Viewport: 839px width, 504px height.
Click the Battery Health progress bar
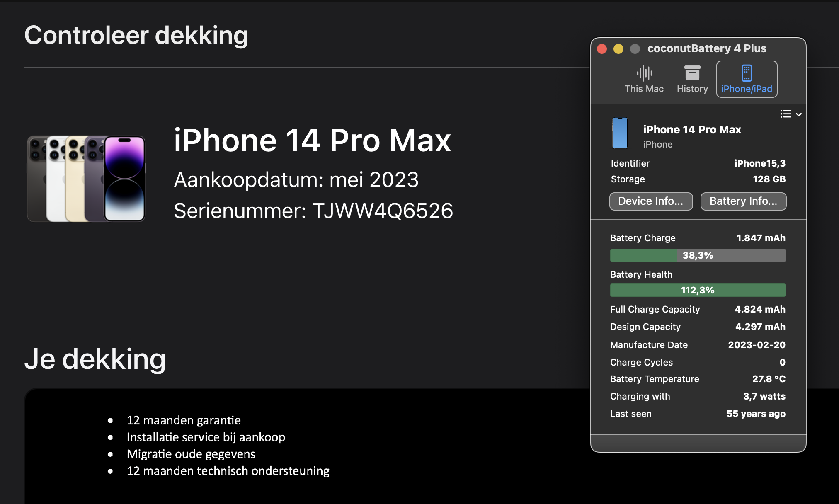click(697, 290)
